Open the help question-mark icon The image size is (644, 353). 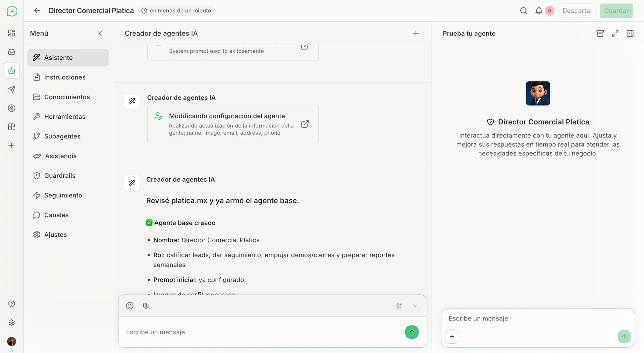(x=12, y=304)
